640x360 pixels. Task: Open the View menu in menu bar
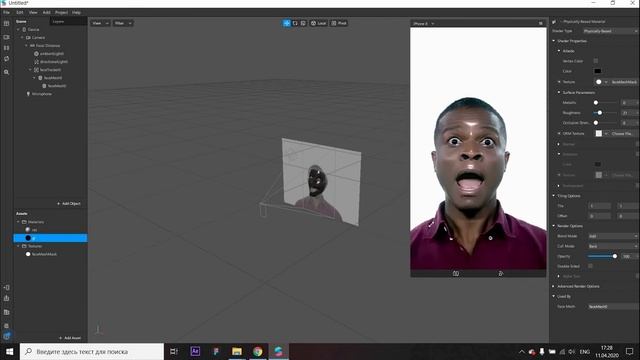point(33,13)
